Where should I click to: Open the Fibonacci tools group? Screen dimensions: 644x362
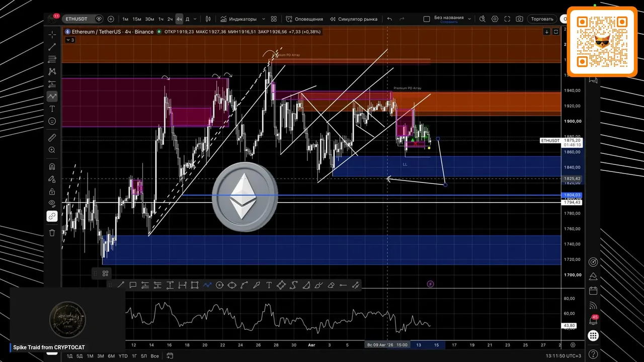pyautogui.click(x=52, y=59)
